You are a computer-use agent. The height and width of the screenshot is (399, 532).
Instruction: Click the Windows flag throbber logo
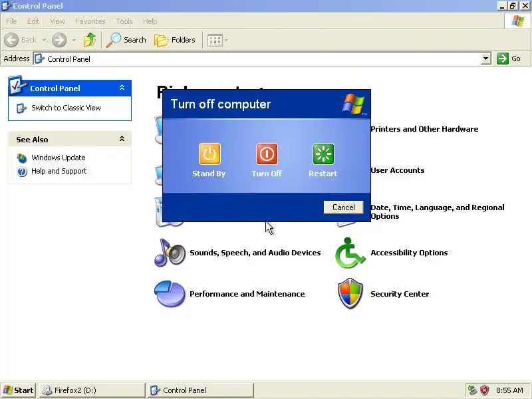518,21
